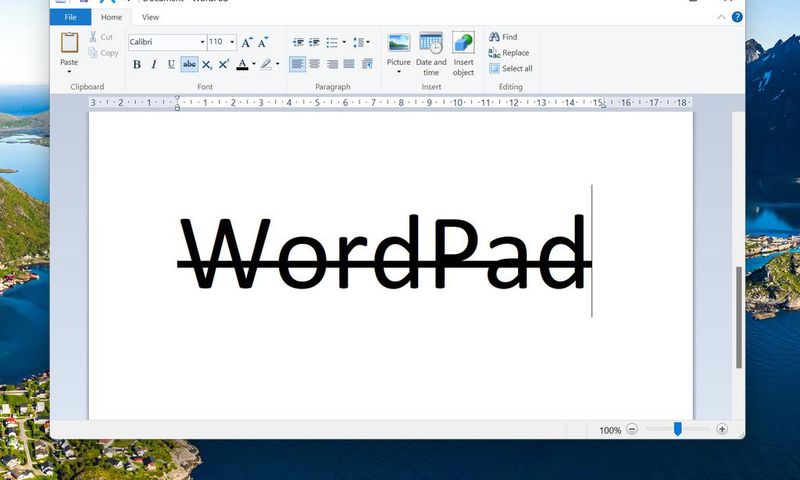This screenshot has width=800, height=480.
Task: Click the Grow font icon
Action: (x=246, y=42)
